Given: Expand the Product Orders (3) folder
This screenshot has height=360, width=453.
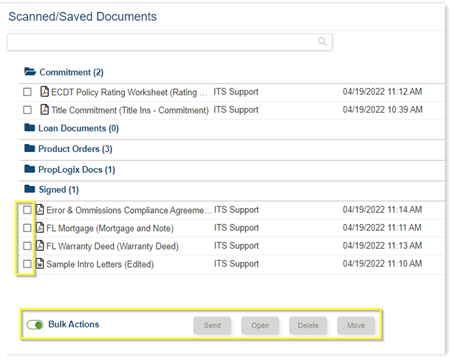Looking at the screenshot, I should [x=75, y=149].
